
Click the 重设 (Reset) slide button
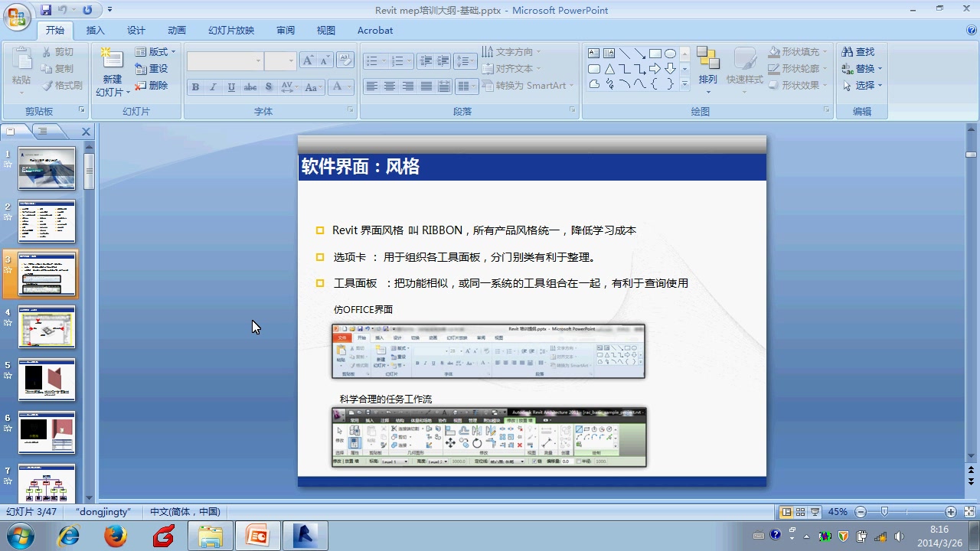[x=152, y=69]
